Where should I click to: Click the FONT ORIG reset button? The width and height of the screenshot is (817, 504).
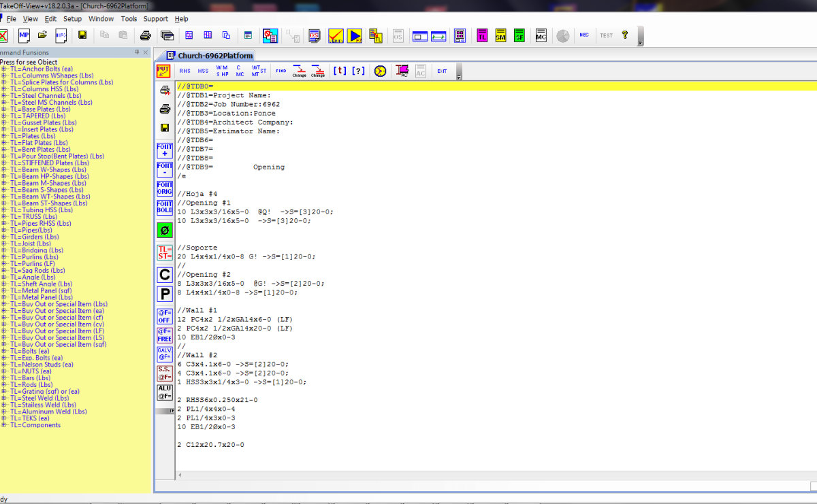click(165, 189)
